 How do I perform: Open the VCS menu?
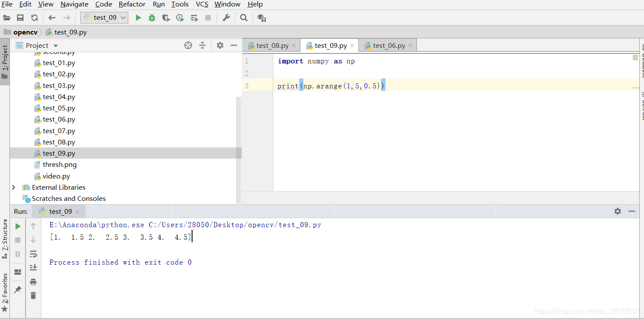tap(202, 4)
